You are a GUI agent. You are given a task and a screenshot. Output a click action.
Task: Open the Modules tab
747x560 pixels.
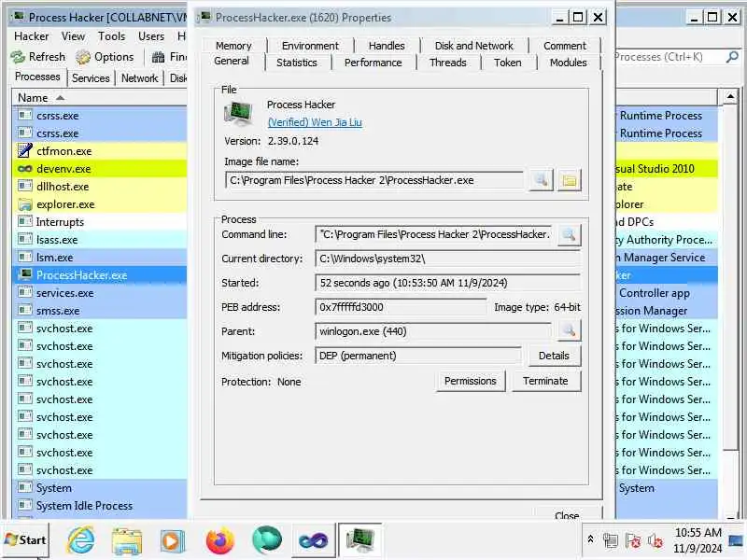(x=568, y=63)
